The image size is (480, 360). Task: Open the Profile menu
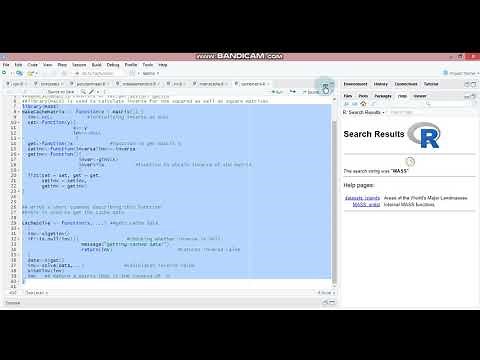click(x=131, y=65)
